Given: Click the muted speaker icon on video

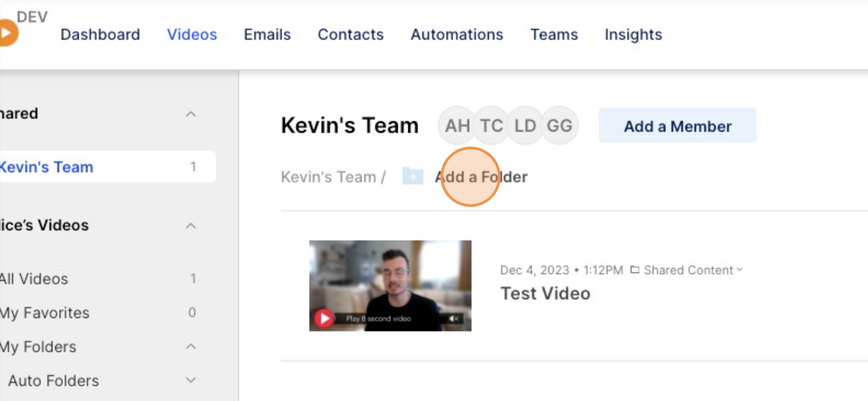Looking at the screenshot, I should [x=453, y=318].
